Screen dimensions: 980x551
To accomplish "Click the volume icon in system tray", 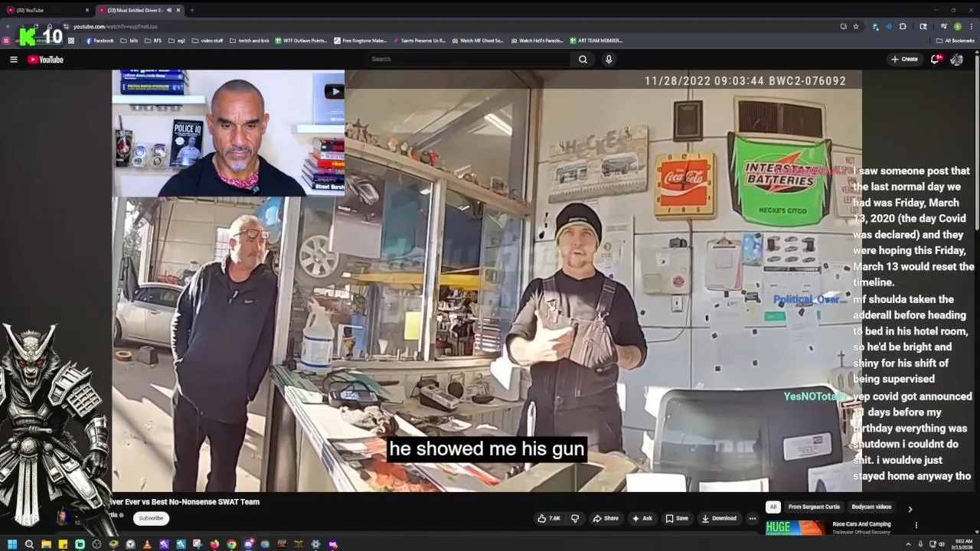I will [x=942, y=544].
